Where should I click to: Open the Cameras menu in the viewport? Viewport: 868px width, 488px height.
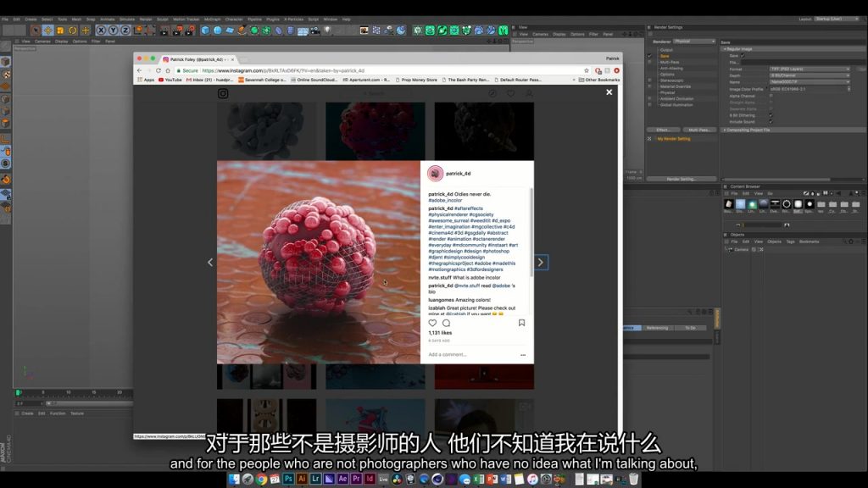point(42,42)
